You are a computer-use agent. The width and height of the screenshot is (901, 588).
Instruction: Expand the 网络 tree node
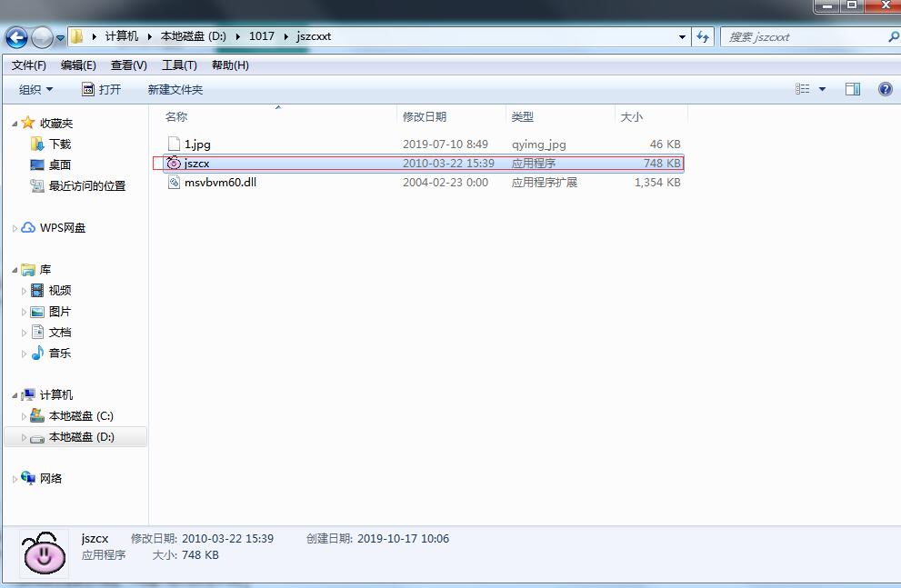click(x=15, y=479)
